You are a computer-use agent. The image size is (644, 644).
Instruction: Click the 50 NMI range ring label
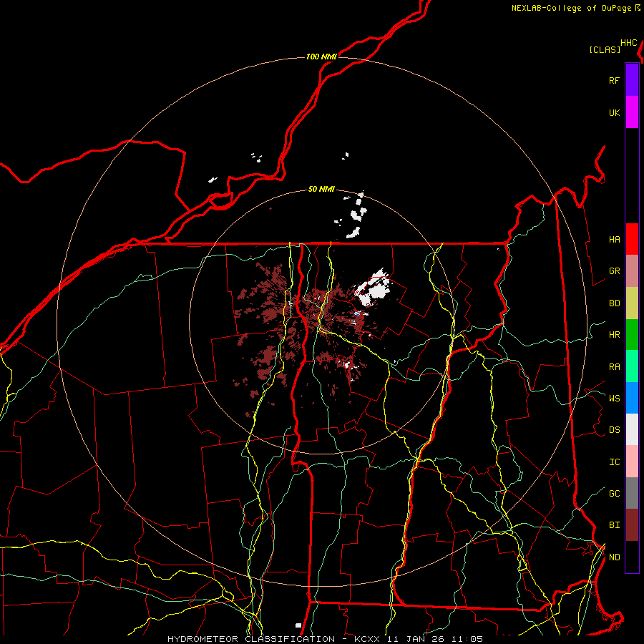(321, 189)
